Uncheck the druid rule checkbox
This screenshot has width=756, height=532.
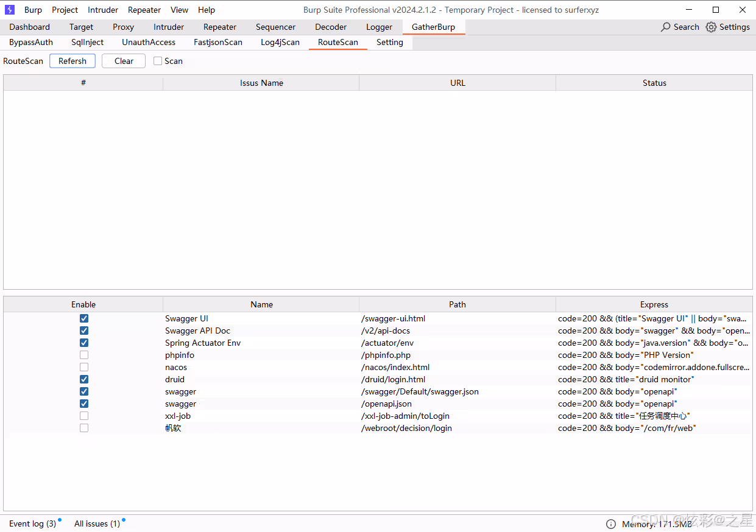pyautogui.click(x=84, y=379)
